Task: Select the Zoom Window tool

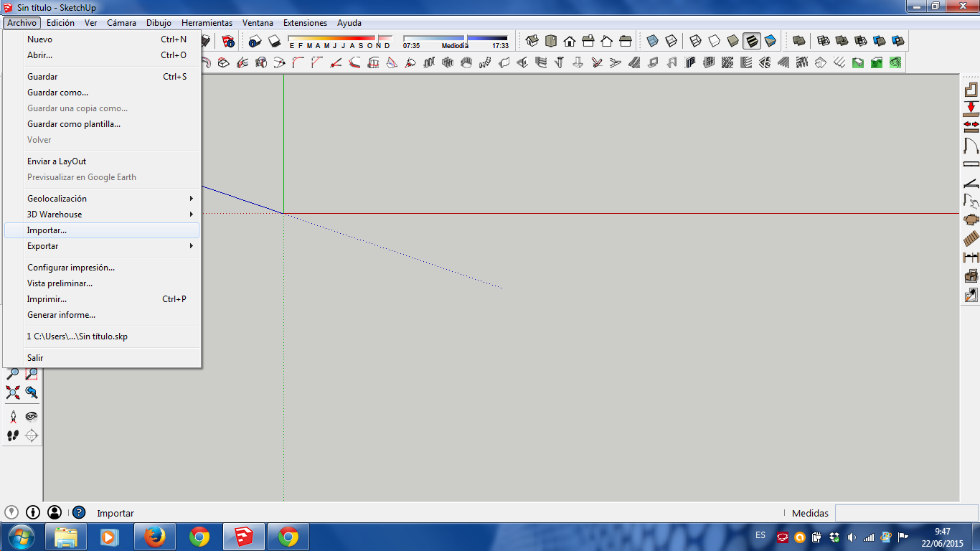Action: (32, 374)
